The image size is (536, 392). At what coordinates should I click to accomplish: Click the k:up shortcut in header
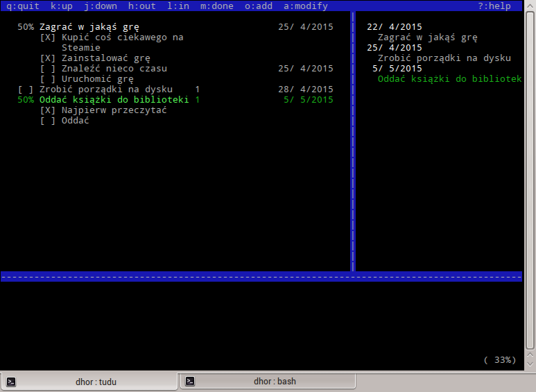62,6
